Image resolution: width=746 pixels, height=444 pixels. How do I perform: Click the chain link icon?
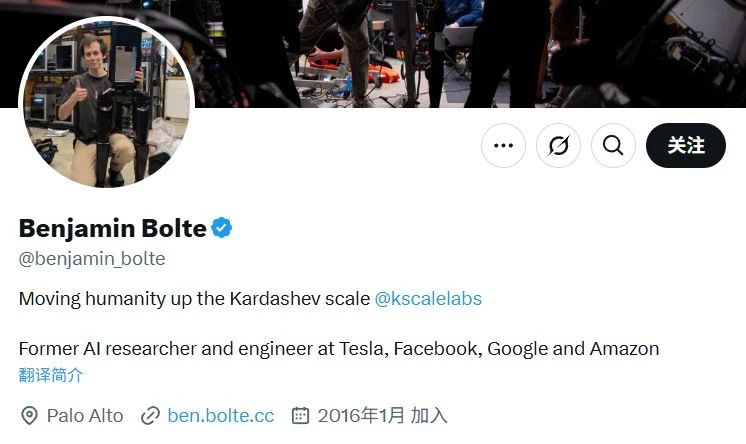(x=150, y=416)
